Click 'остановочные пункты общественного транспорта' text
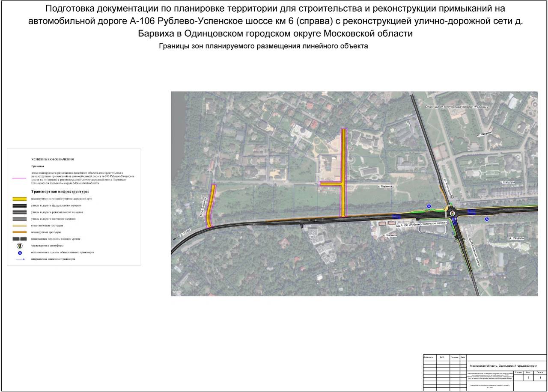 pyautogui.click(x=63, y=252)
